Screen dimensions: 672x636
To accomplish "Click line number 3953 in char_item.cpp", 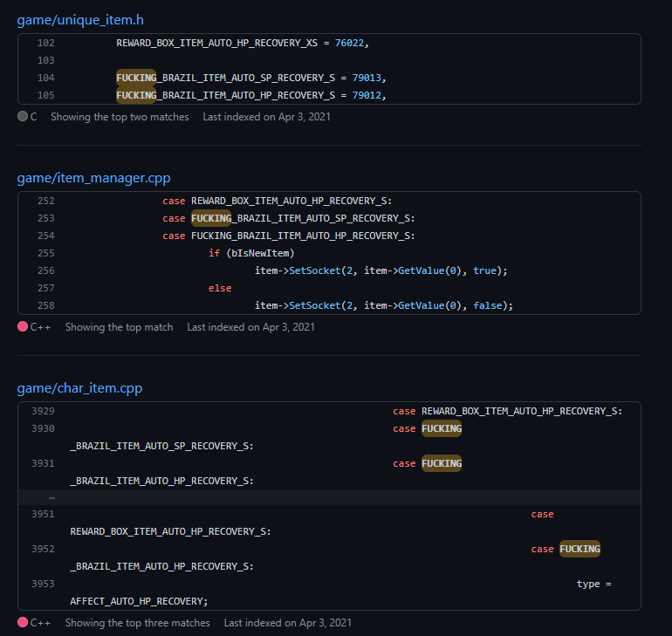I will point(43,585).
